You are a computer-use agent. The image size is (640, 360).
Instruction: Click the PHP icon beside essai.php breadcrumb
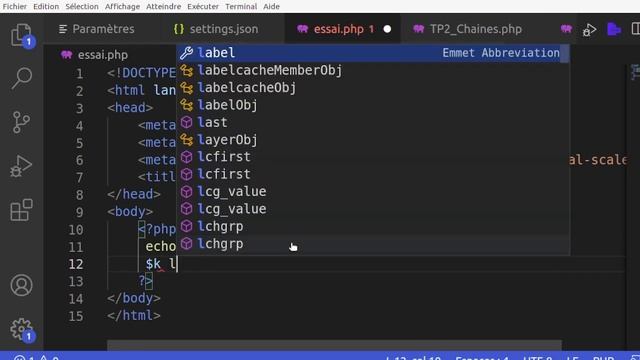pos(67,55)
